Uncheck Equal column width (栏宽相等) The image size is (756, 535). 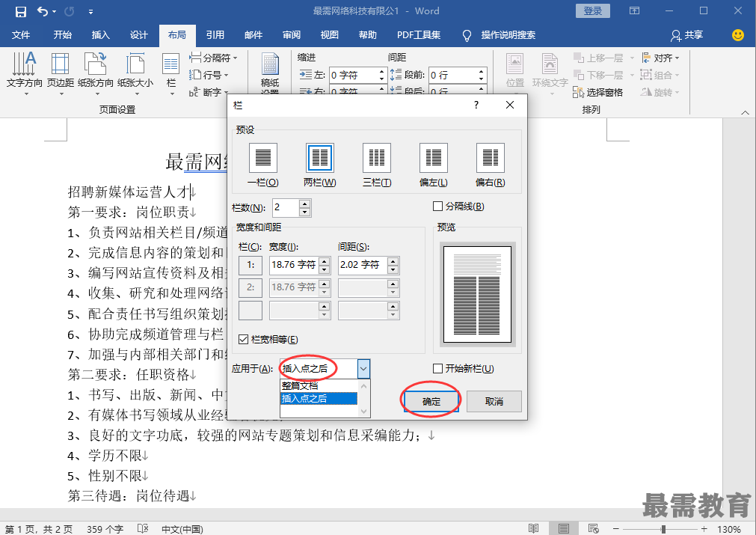click(244, 340)
